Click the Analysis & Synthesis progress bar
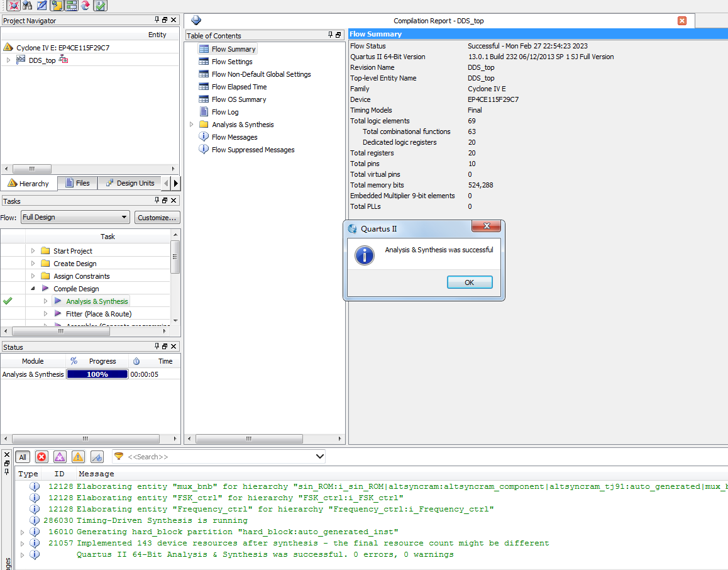The width and height of the screenshot is (728, 570). [x=97, y=374]
